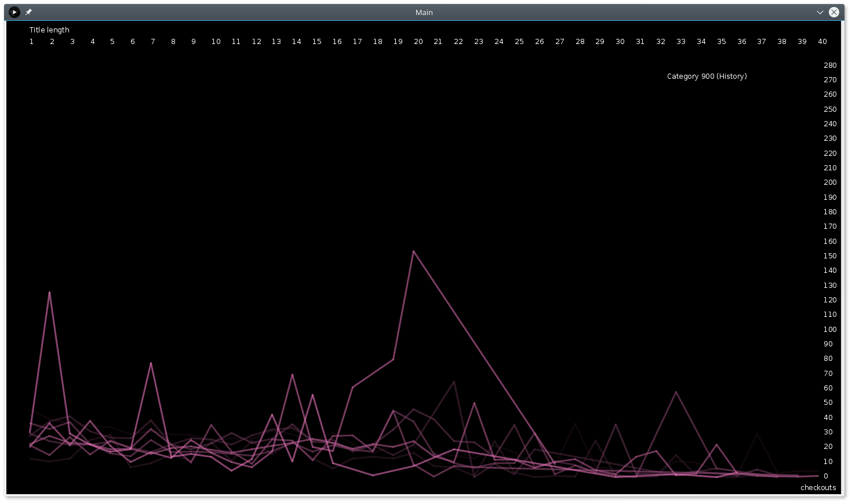Click the 280 value on checkouts axis
Viewport: 852px width, 504px height.
[x=830, y=65]
